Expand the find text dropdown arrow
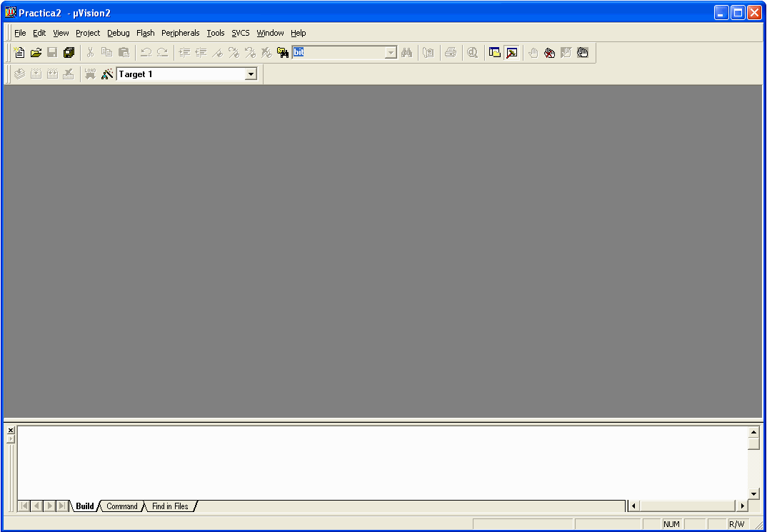Viewport: 767px width, 532px height. coord(391,53)
